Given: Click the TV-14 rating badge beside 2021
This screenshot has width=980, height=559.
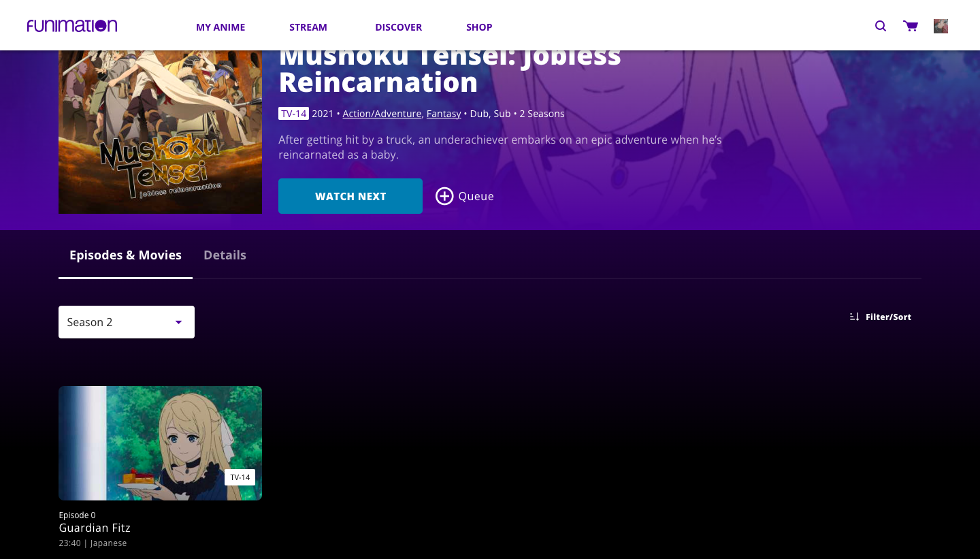Looking at the screenshot, I should pyautogui.click(x=293, y=114).
